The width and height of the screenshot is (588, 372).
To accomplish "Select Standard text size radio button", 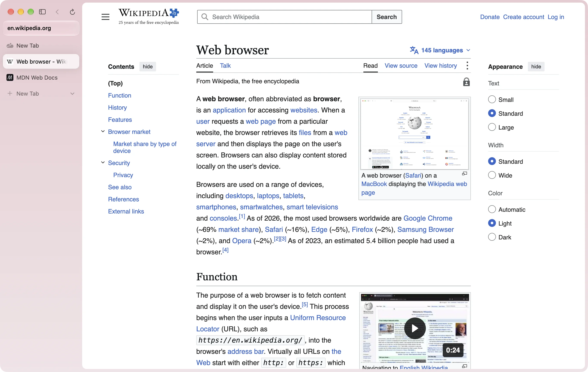I will point(492,113).
